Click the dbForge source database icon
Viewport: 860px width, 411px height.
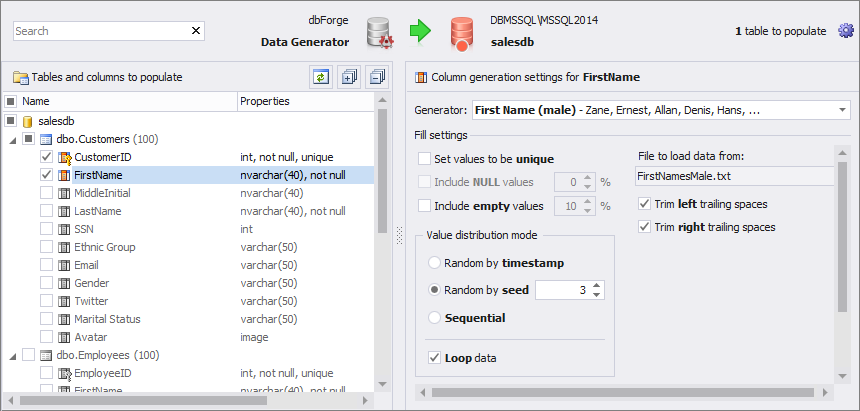point(380,33)
